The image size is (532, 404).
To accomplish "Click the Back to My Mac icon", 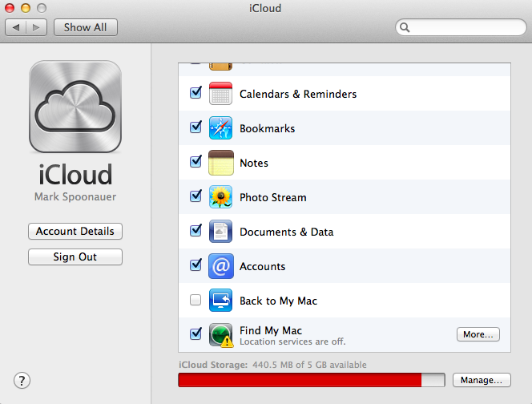I will tap(220, 301).
